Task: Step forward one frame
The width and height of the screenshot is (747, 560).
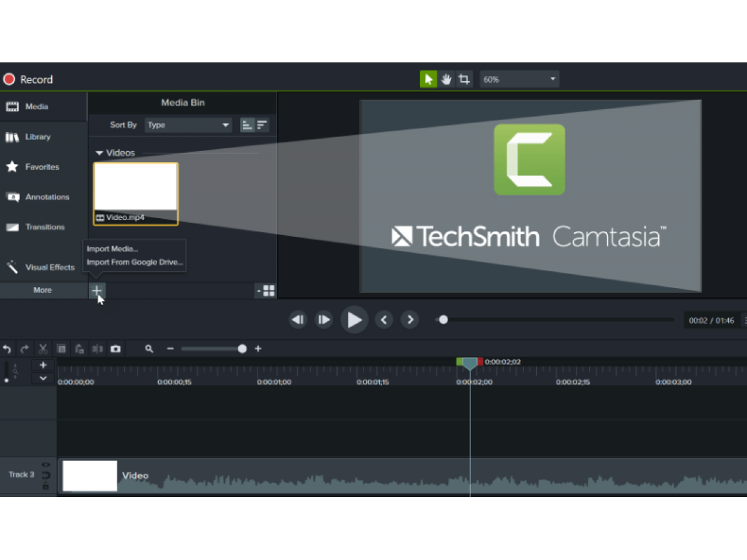Action: coord(324,320)
